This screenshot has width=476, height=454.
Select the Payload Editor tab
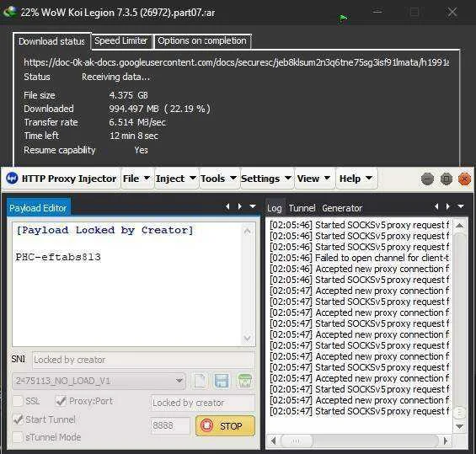(x=38, y=208)
